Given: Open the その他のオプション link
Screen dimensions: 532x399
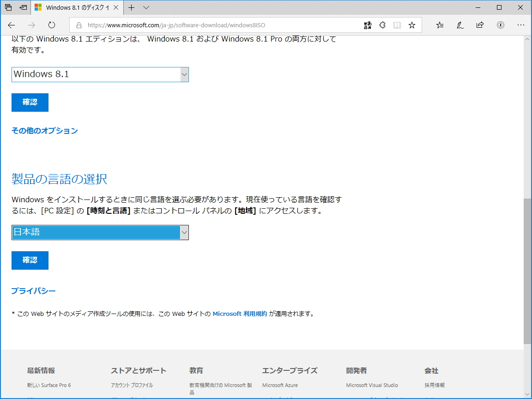Looking at the screenshot, I should click(44, 131).
